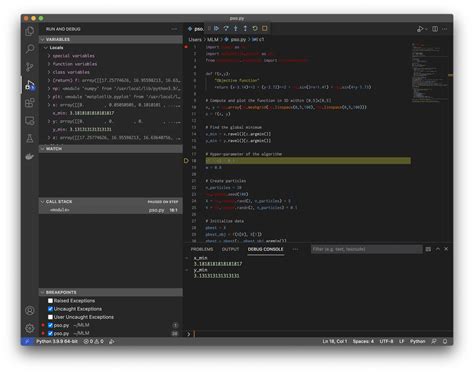Image resolution: width=474 pixels, height=373 pixels.
Task: Click the debug console filter field
Action: [367, 249]
